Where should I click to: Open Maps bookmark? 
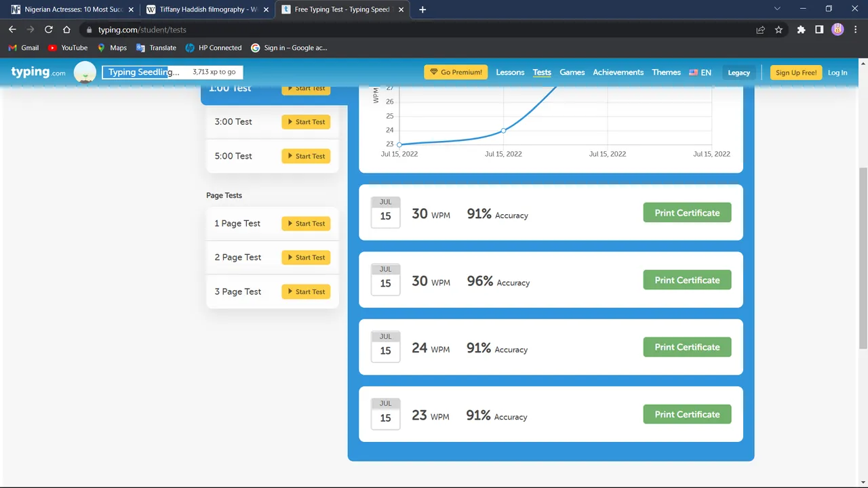pos(112,48)
